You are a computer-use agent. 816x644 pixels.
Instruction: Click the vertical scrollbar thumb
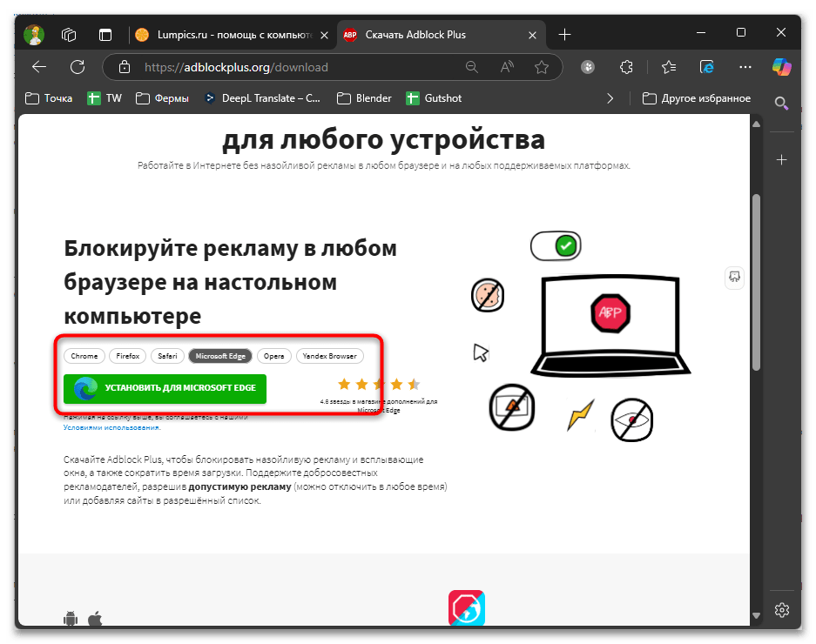(x=756, y=283)
